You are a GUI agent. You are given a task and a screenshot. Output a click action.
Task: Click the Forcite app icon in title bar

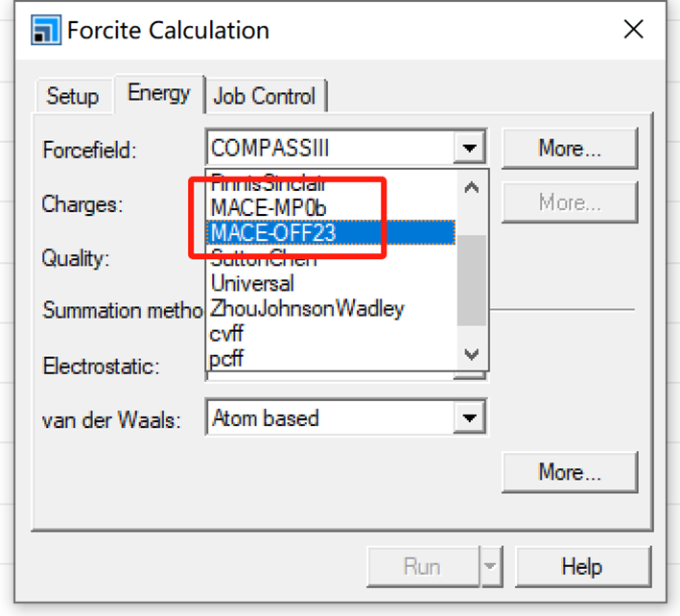click(x=45, y=30)
